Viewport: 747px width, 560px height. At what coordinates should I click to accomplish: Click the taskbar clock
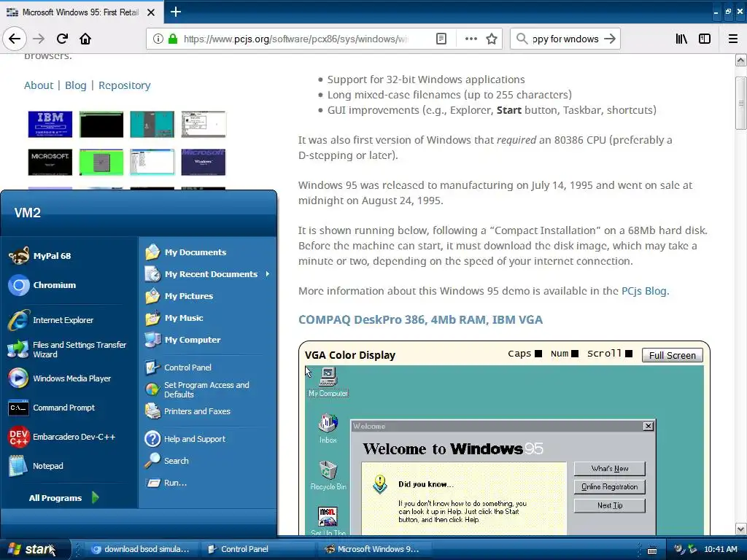pos(720,549)
